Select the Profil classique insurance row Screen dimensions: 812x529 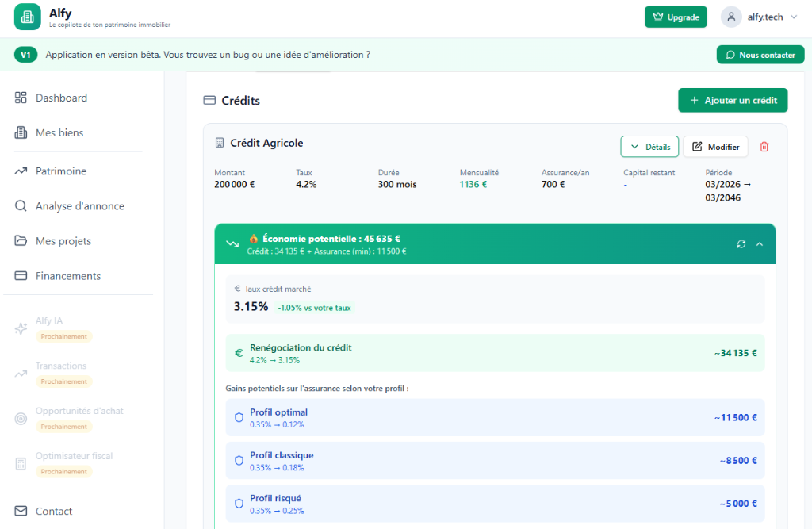tap(495, 461)
